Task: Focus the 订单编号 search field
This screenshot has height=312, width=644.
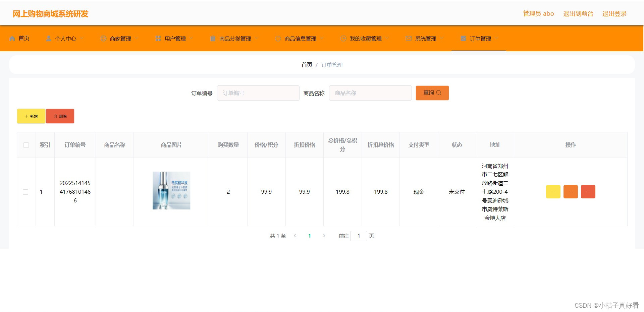Action: point(258,93)
